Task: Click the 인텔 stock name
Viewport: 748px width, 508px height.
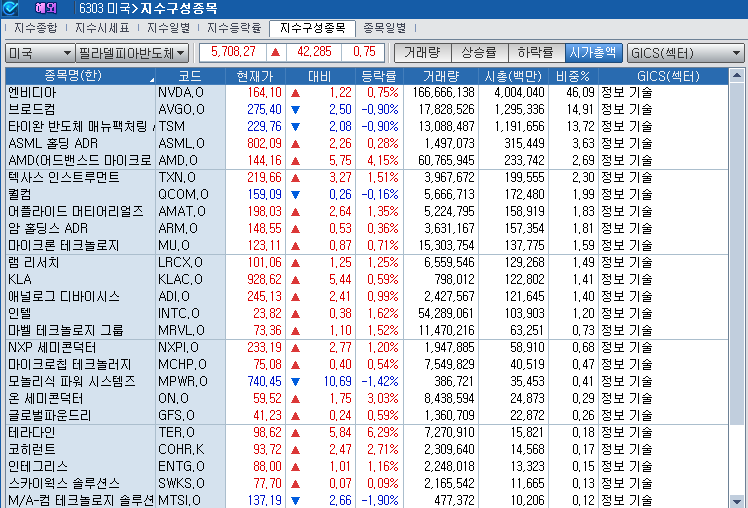Action: pos(20,314)
